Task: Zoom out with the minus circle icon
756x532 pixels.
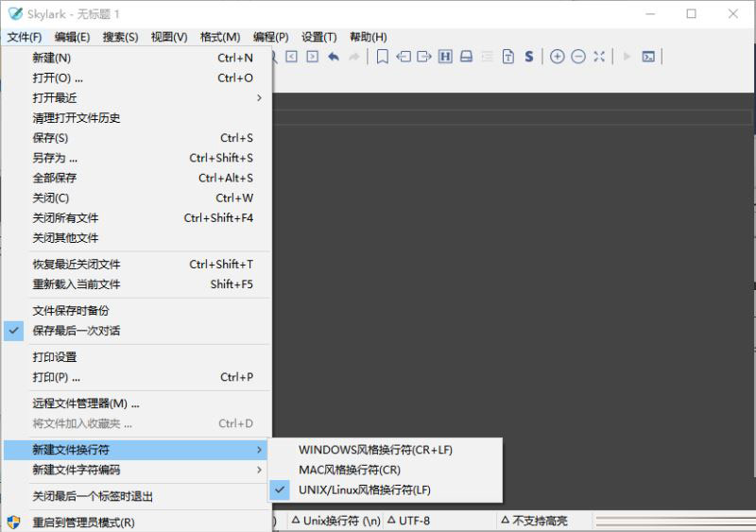Action: point(578,57)
